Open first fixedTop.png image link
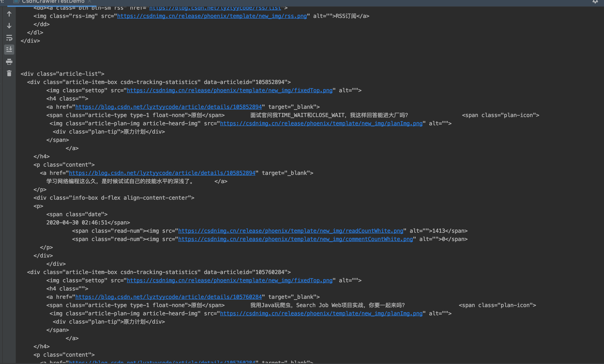Screen dimensions: 604x364 [x=229, y=90]
